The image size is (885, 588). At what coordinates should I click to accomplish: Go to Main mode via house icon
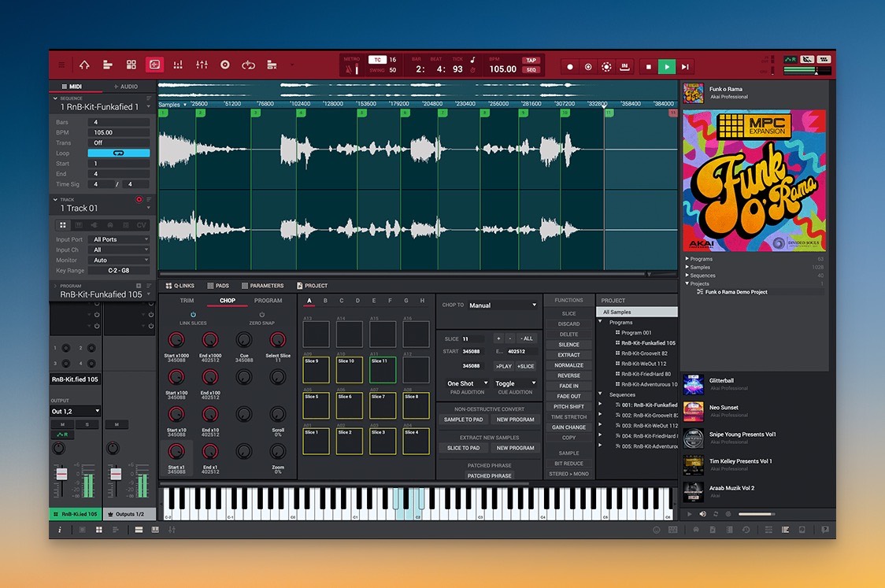(x=84, y=65)
